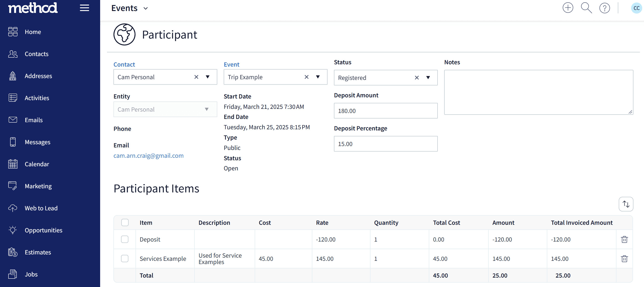Open the search magnifier icon
This screenshot has width=644, height=287.
586,8
